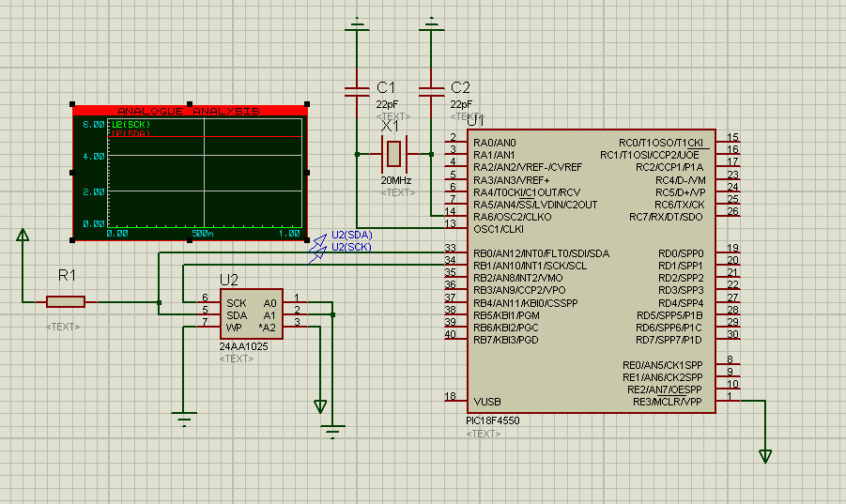Select the green U2(SCK) trace label in graph

(x=131, y=125)
